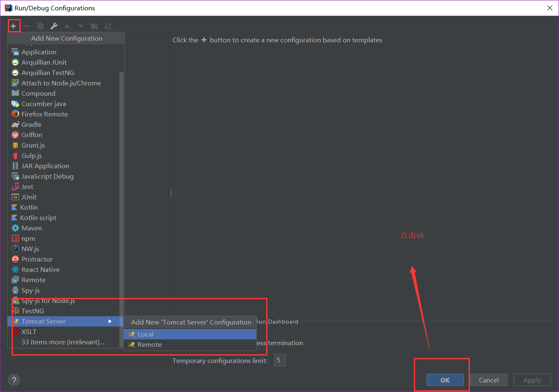Click the Griffon icon
This screenshot has height=392, width=559.
15,135
